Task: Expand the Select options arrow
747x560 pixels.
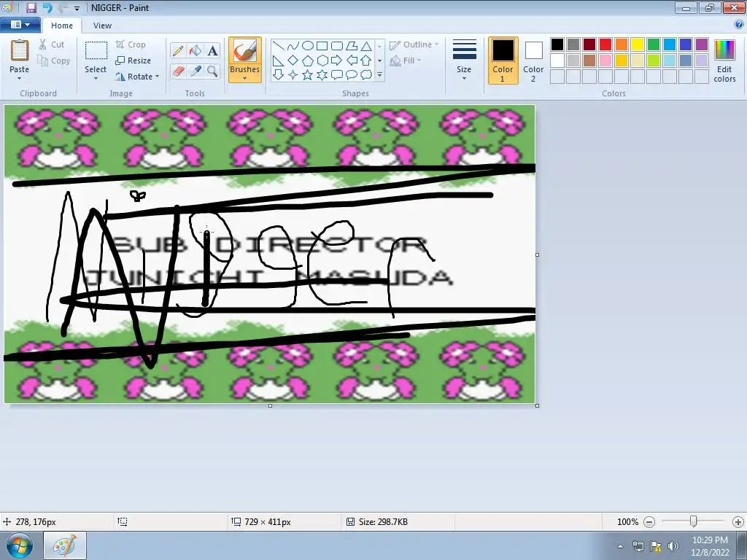Action: click(96, 79)
